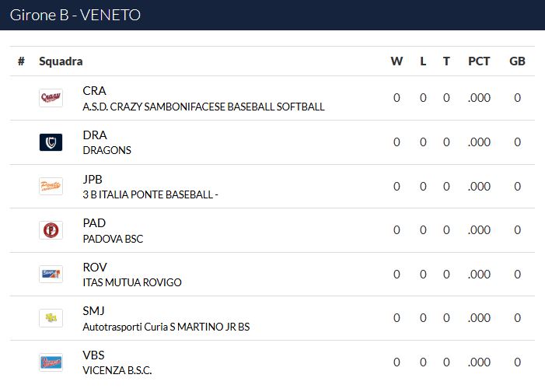Click the GB column header
545x392 pixels.
coord(517,61)
